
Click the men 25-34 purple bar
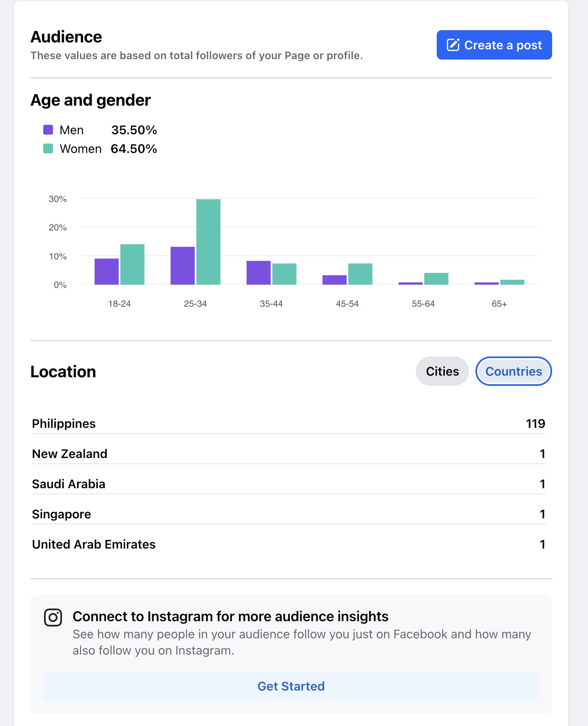point(182,266)
